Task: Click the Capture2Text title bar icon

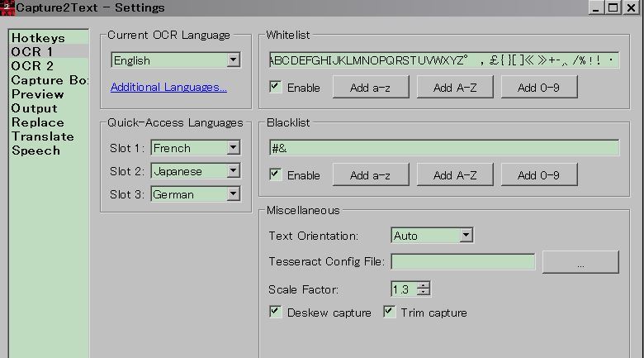Action: [x=7, y=7]
